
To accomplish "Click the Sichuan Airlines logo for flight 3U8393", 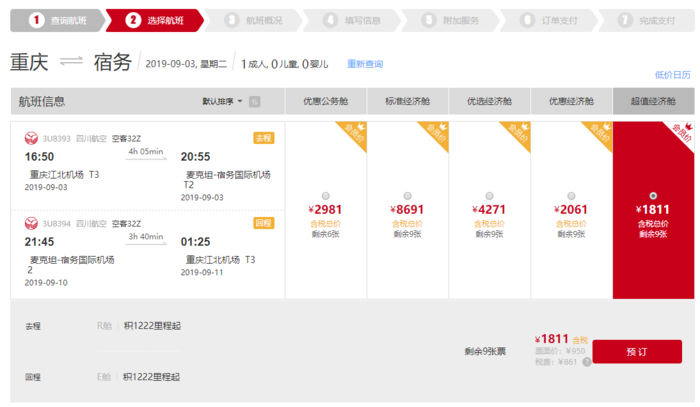I will [30, 138].
